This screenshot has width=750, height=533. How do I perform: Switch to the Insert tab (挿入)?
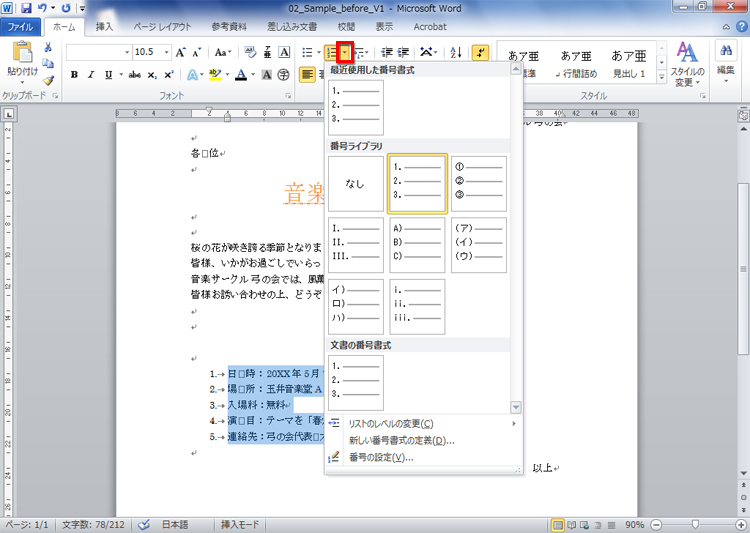[x=104, y=27]
